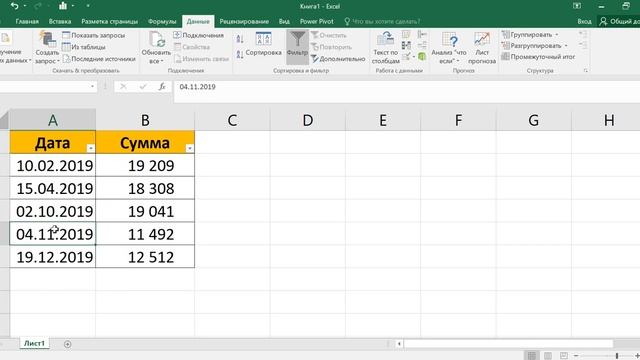Viewport: 640px width, 360px height.
Task: Open the Рецензирование tab
Action: click(x=244, y=21)
